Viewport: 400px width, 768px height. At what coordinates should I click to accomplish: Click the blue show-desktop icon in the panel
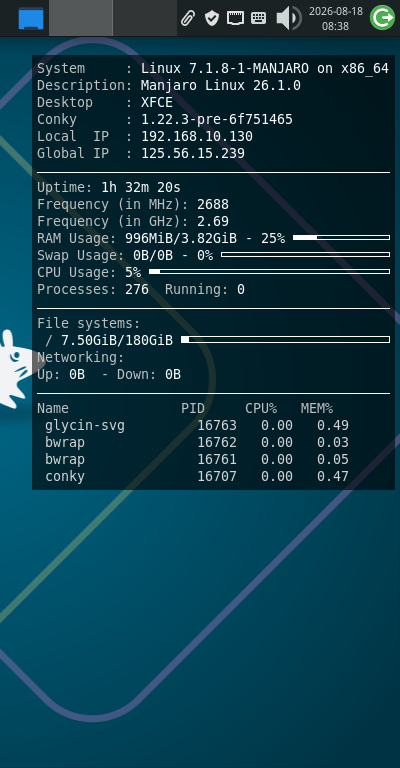[31, 19]
